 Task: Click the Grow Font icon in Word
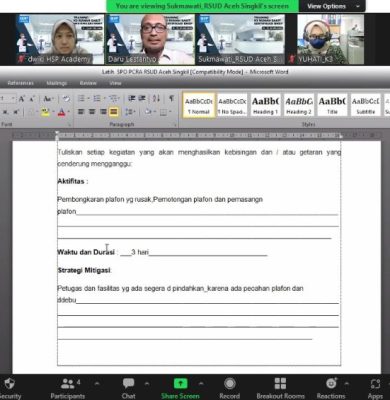pyautogui.click(x=22, y=99)
